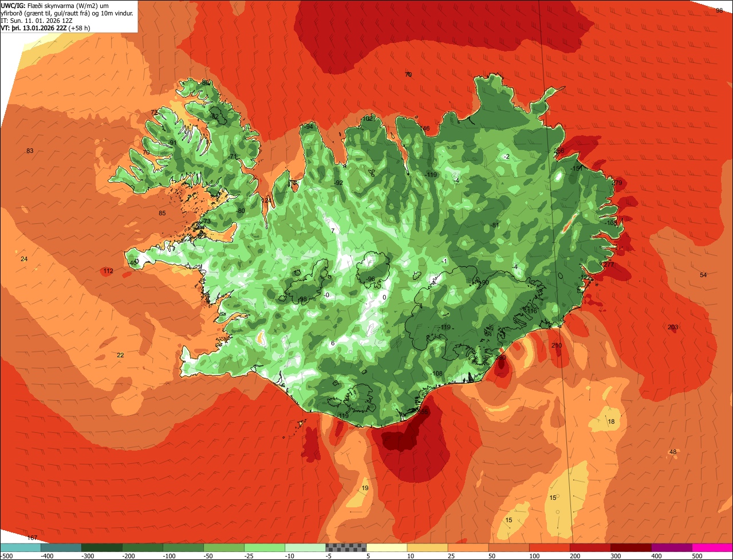Click the map value '-71' in the Westfjords
733x560 pixels.
coord(232,156)
